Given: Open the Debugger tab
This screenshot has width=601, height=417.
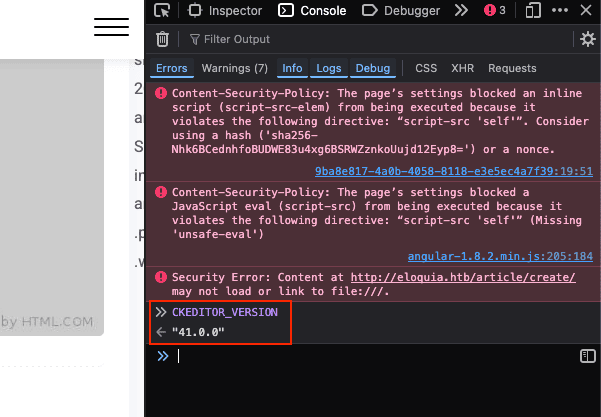Looking at the screenshot, I should tap(401, 10).
